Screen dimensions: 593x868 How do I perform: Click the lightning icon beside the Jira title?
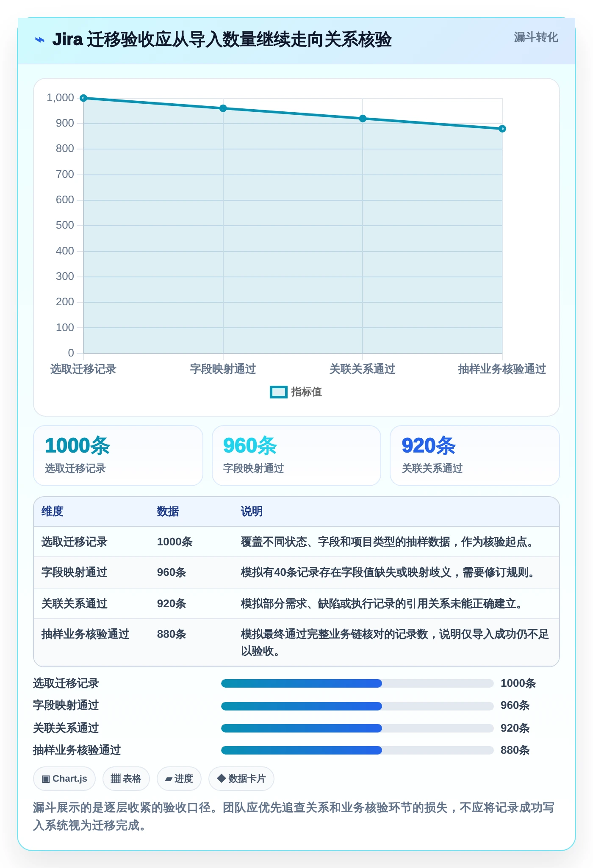[x=39, y=40]
